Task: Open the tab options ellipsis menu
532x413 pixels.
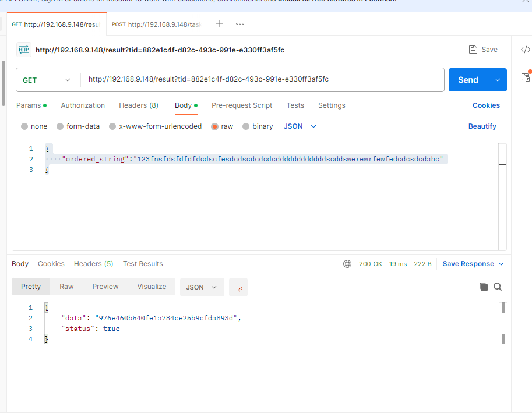Action: [x=240, y=24]
